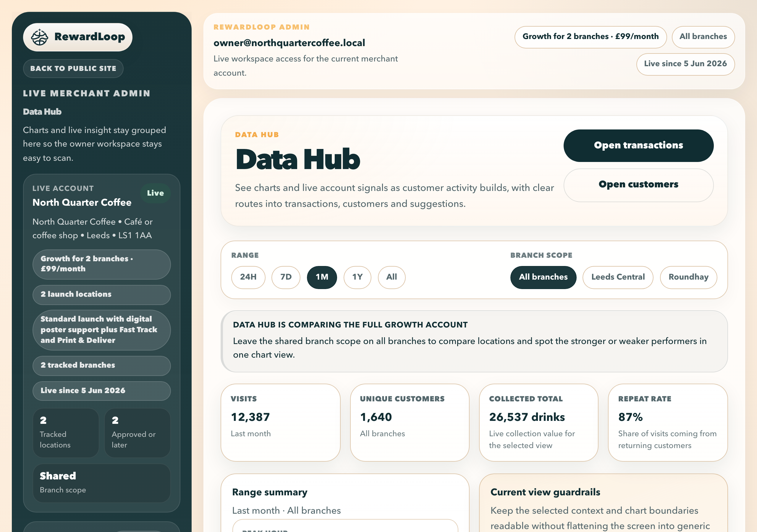This screenshot has height=532, width=757.
Task: Click the Data Hub comparing full growth notice
Action: point(474,341)
